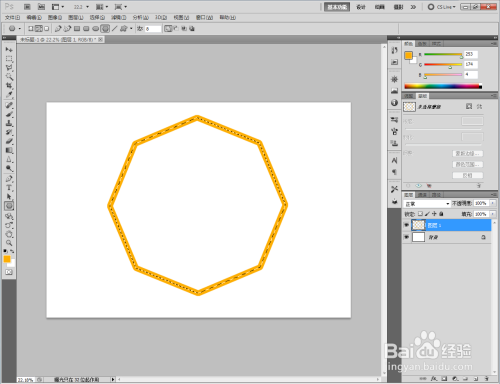Click the foreground color swatch in toolbox
The image size is (500, 384).
click(7, 259)
